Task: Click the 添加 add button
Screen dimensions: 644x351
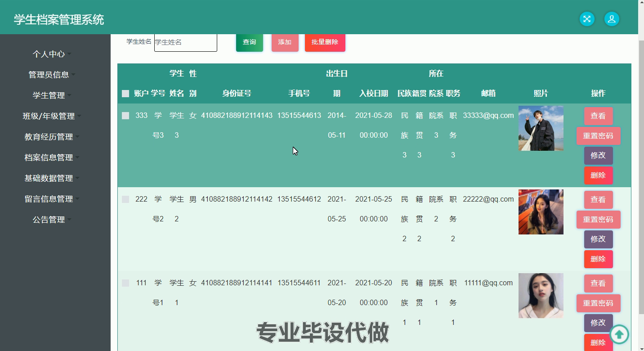Action: 285,42
